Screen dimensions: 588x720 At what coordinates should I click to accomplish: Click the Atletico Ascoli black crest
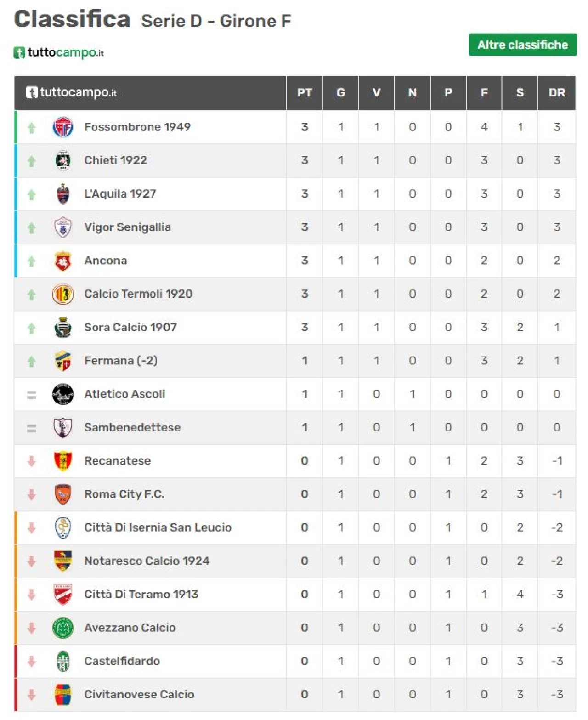(63, 394)
